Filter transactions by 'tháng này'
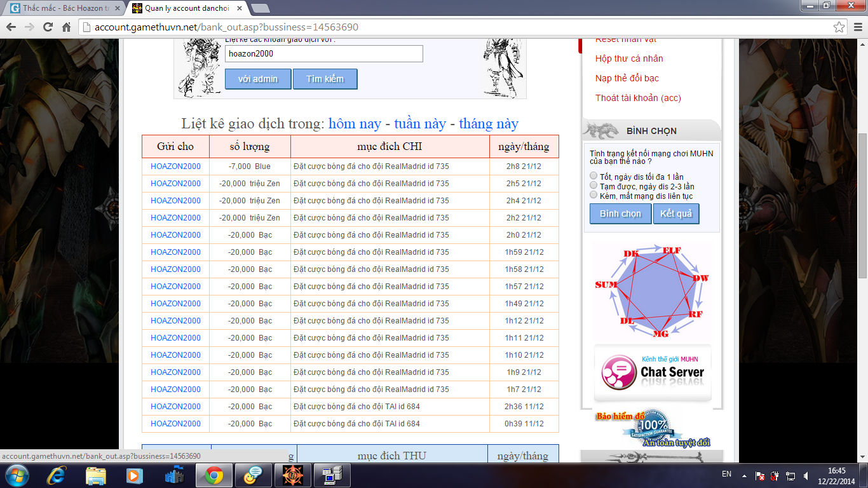Screen dimensions: 868x488 [x=489, y=123]
